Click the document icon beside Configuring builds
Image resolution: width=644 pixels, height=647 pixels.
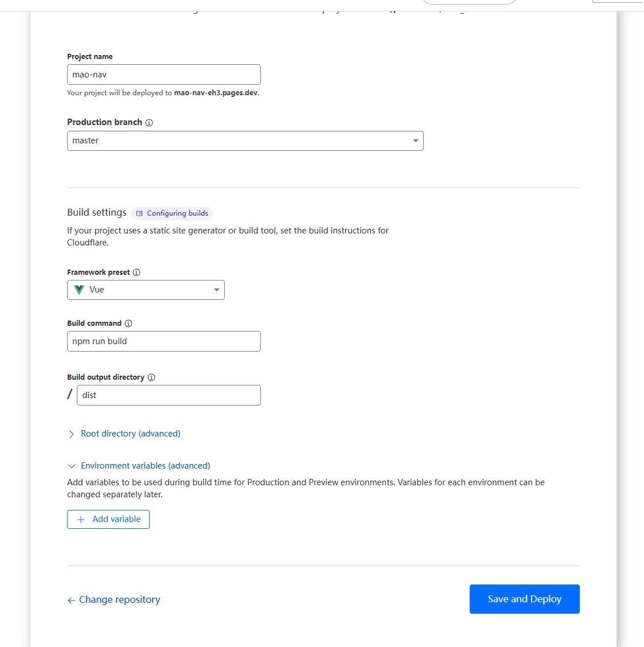pos(139,213)
